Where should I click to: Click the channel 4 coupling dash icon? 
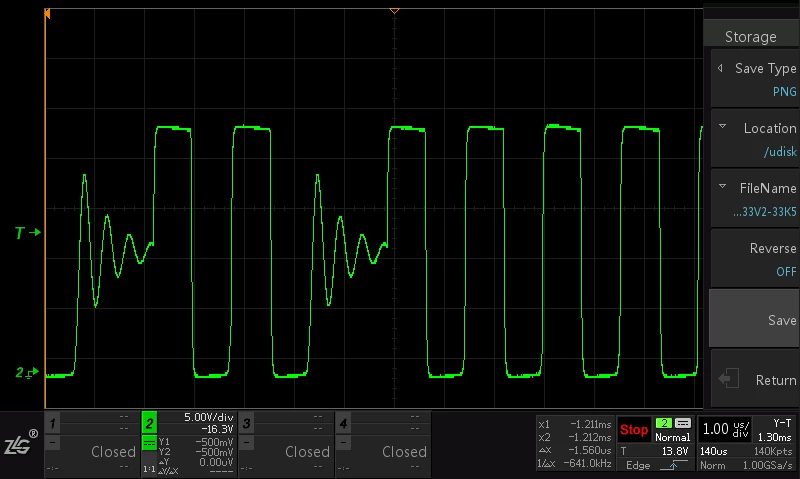click(x=343, y=442)
